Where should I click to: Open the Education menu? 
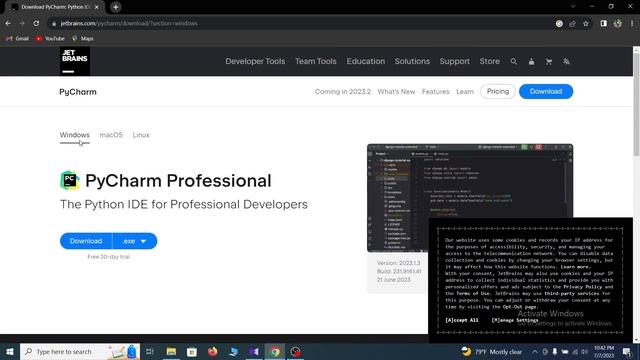click(366, 61)
